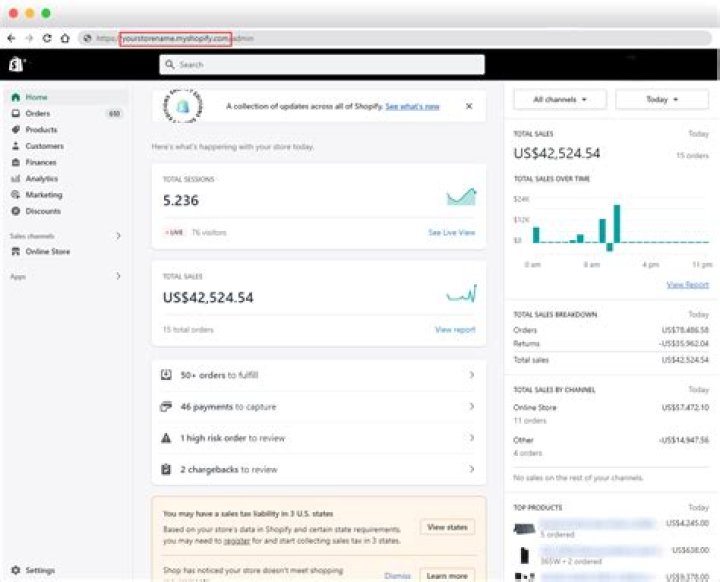Viewport: 720px width, 582px height.
Task: Open Orders from the sidebar
Action: point(38,114)
